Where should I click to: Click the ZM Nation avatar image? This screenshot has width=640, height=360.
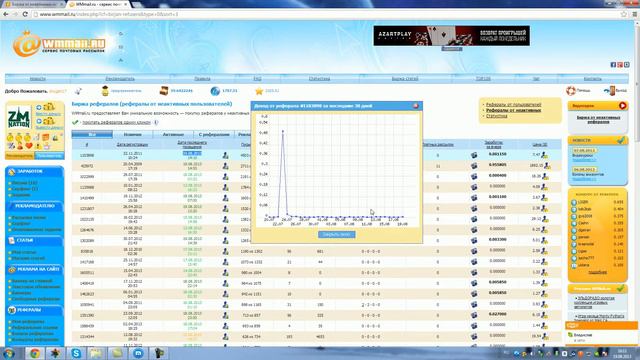(x=19, y=118)
